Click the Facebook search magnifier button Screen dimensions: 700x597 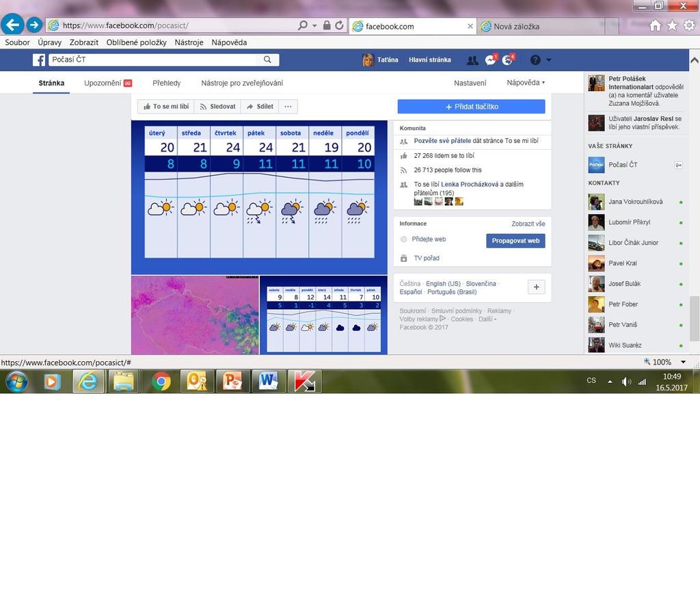(267, 59)
